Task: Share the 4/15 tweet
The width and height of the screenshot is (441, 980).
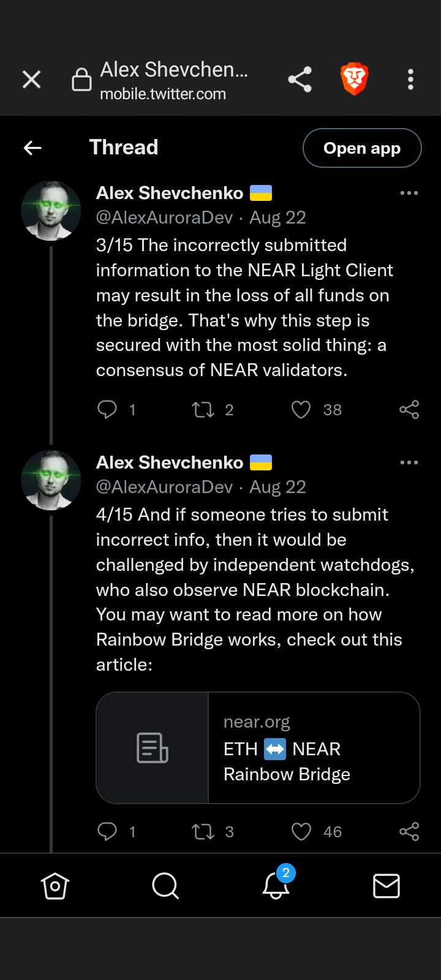Action: (x=409, y=831)
